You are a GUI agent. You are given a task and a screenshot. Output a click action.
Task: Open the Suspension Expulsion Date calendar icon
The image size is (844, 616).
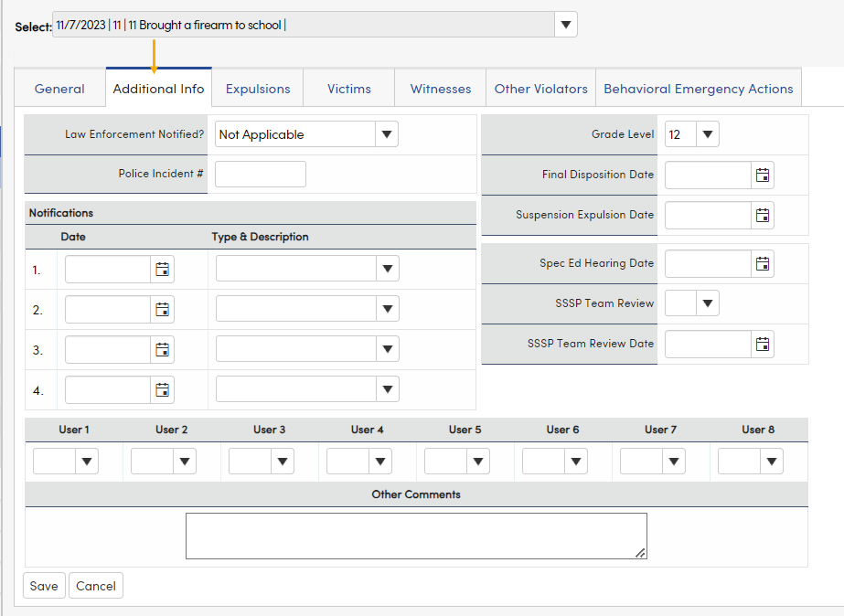[763, 215]
